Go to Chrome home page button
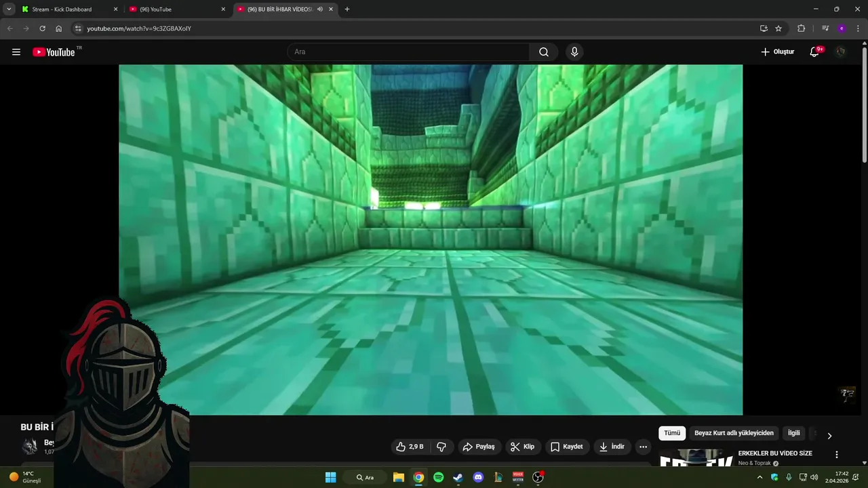 pyautogui.click(x=59, y=28)
